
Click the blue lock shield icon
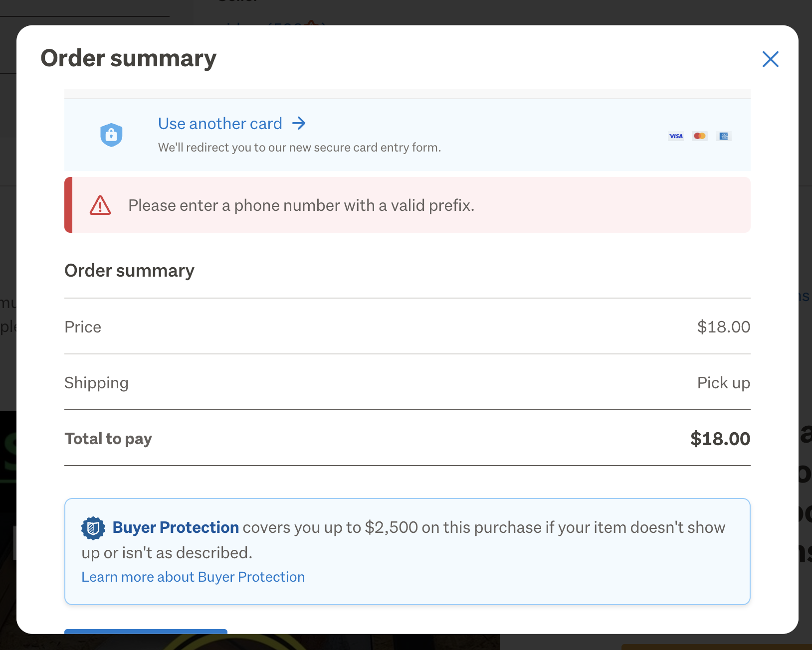(x=111, y=135)
